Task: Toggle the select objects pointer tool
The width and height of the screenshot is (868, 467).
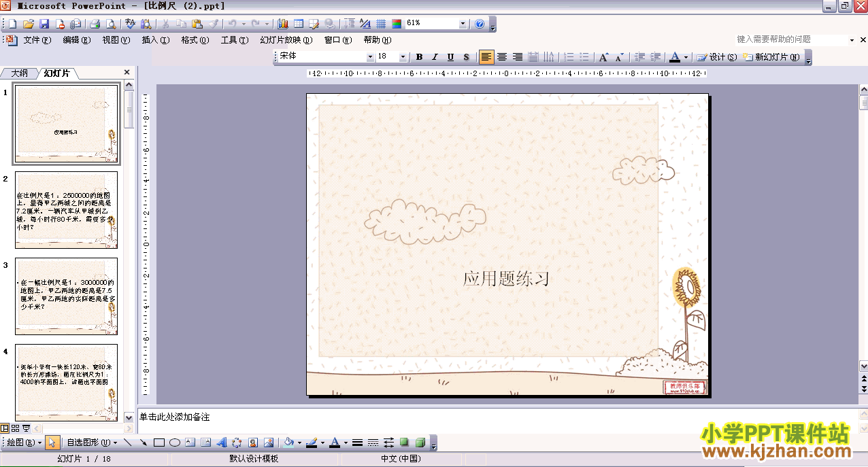Action: (x=52, y=443)
